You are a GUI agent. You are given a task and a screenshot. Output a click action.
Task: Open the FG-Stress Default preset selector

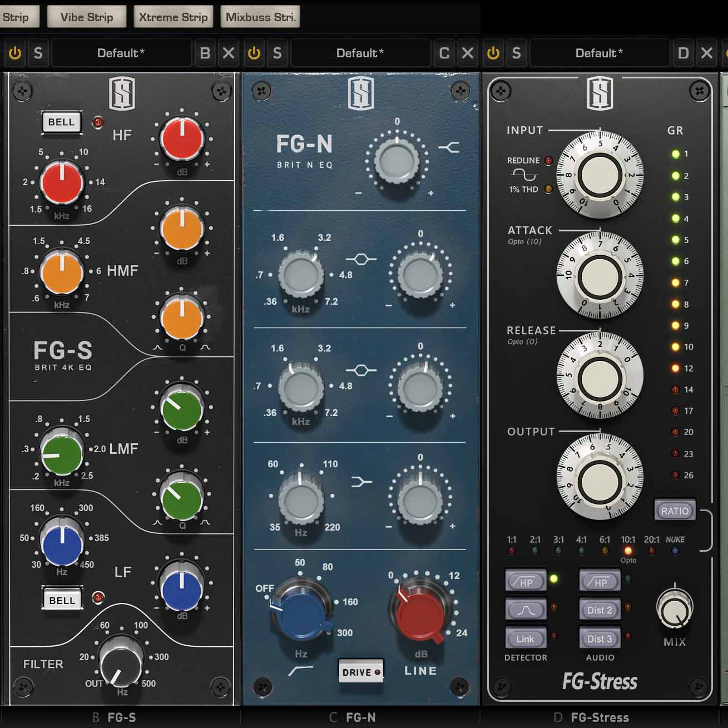click(600, 53)
